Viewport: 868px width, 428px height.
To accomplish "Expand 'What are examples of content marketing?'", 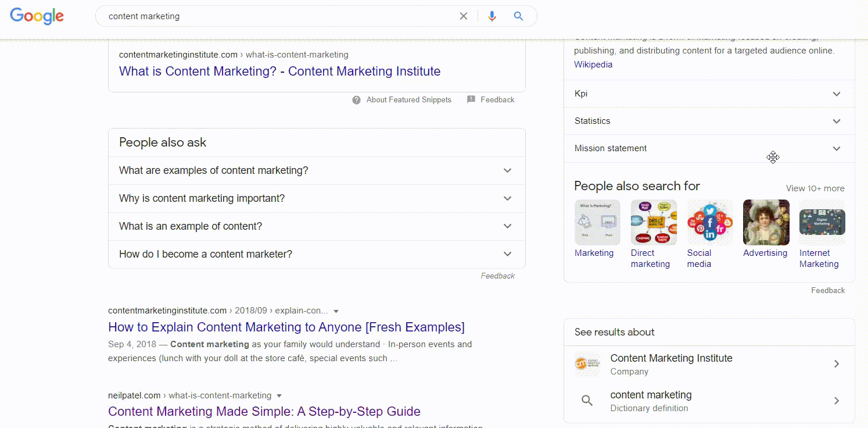I will coord(317,170).
